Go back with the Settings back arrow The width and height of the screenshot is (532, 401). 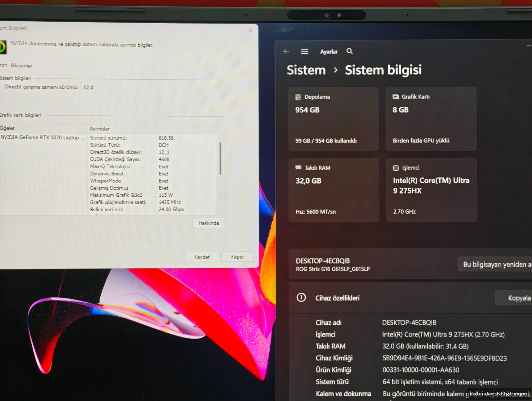286,51
